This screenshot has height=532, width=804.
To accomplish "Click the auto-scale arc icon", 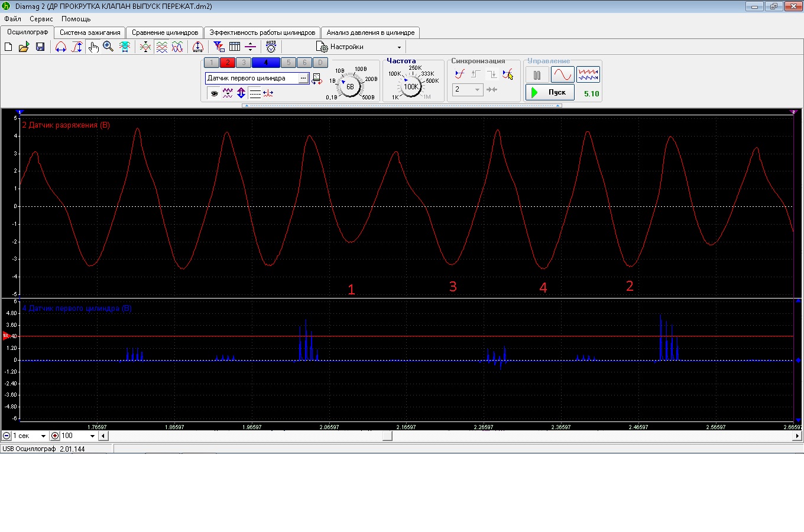I will pyautogui.click(x=198, y=47).
